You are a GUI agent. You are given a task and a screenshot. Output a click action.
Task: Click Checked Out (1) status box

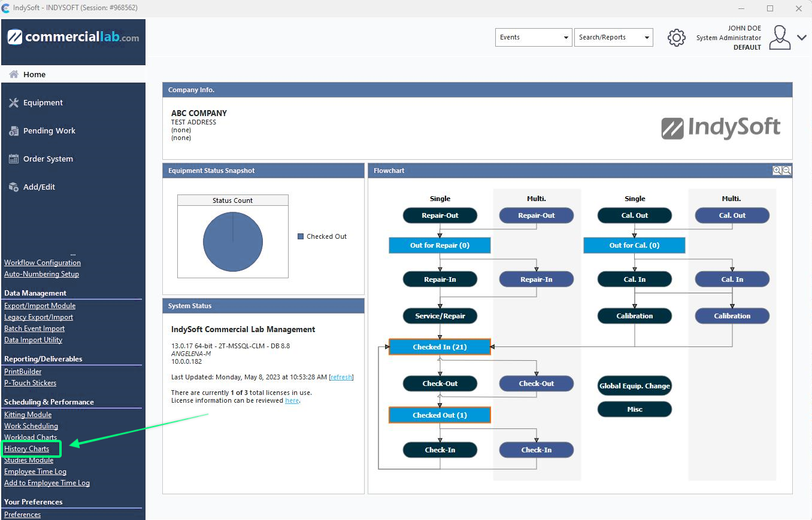440,415
